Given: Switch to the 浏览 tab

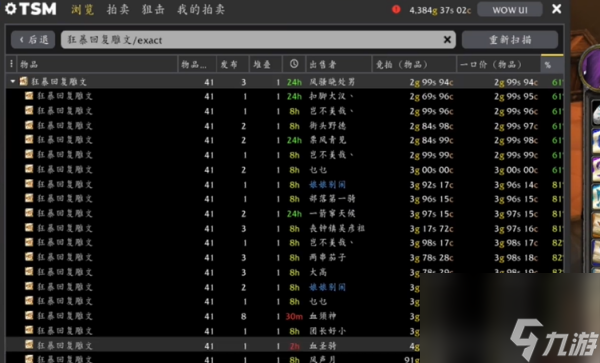Looking at the screenshot, I should pyautogui.click(x=82, y=10).
